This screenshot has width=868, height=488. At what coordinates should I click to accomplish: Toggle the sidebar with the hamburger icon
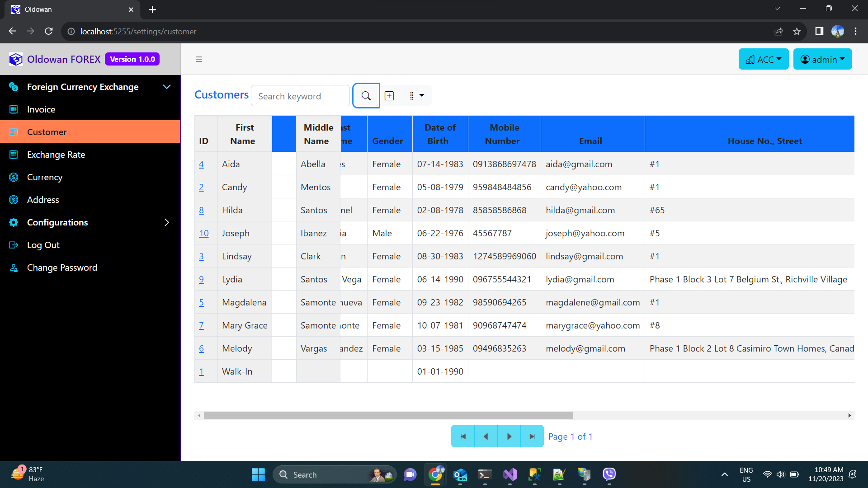tap(199, 59)
